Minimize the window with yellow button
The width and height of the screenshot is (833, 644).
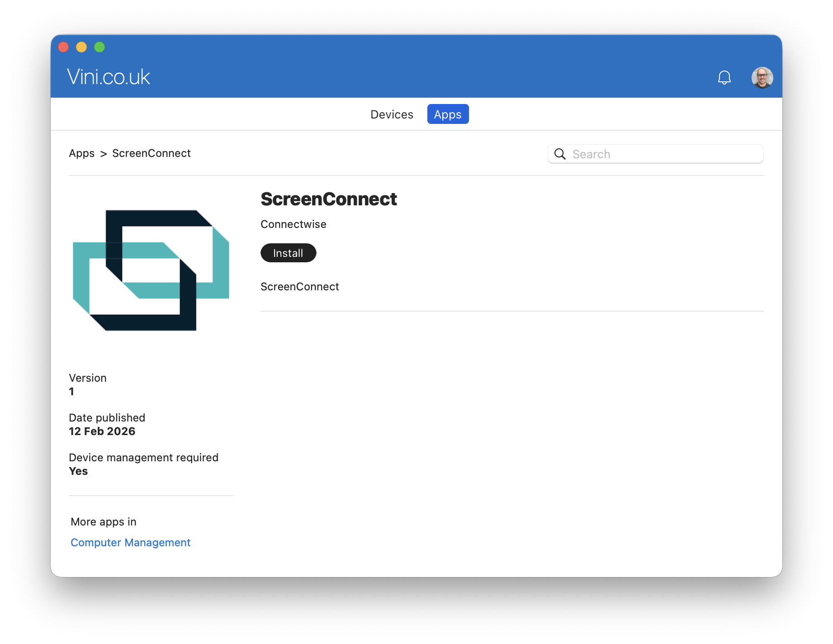click(81, 47)
